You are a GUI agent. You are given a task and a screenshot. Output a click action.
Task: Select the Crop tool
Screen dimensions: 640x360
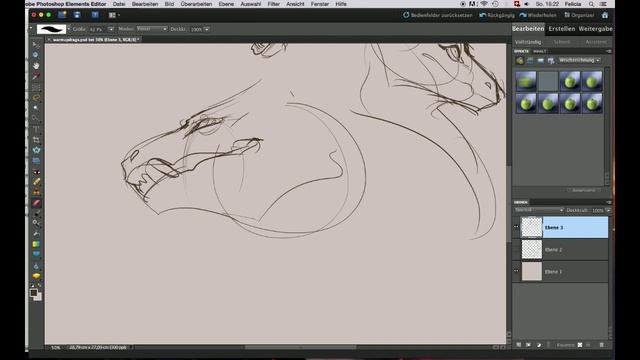pyautogui.click(x=36, y=140)
